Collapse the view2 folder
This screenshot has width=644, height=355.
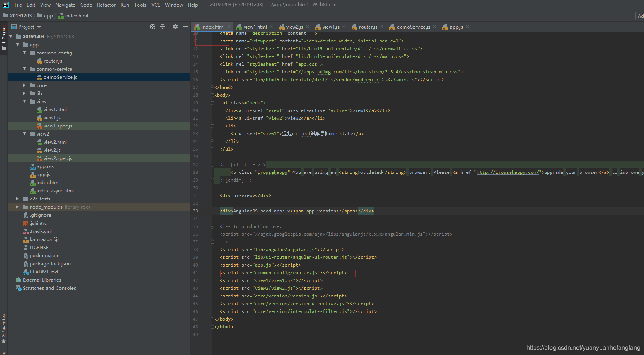click(24, 134)
